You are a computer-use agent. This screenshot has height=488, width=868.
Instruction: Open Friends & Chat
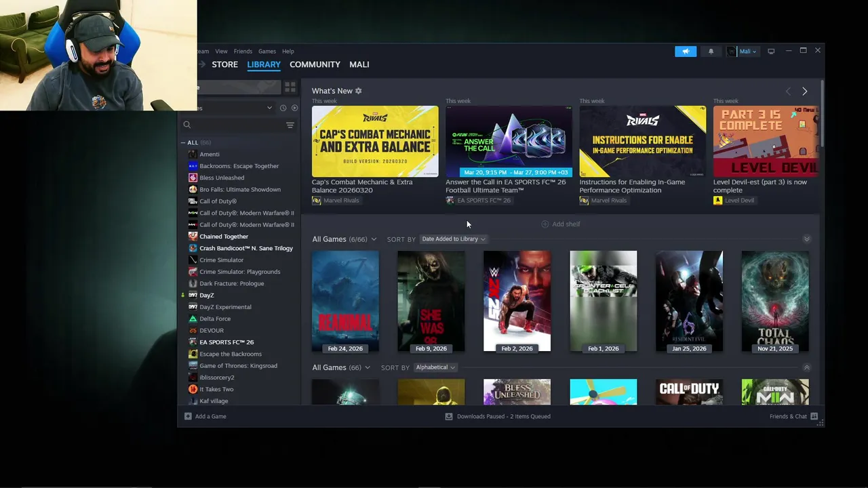[793, 416]
